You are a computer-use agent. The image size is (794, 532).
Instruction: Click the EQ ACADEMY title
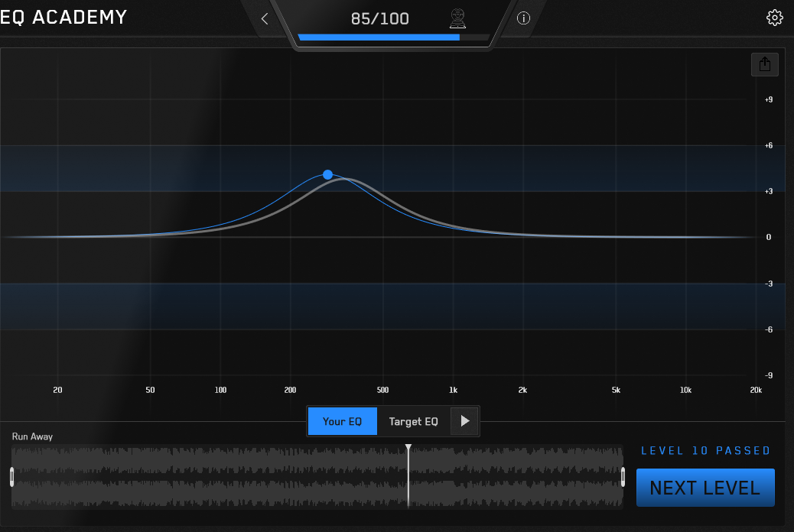[63, 18]
